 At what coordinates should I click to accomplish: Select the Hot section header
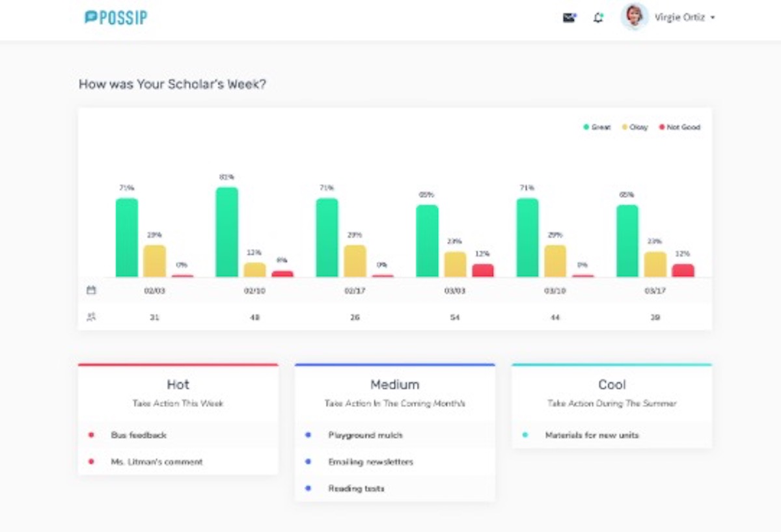177,384
